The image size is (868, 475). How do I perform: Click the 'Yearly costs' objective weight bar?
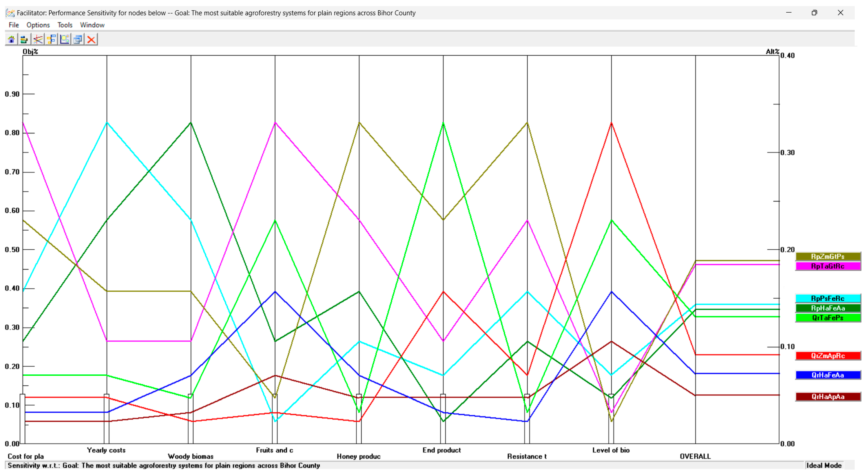click(106, 419)
